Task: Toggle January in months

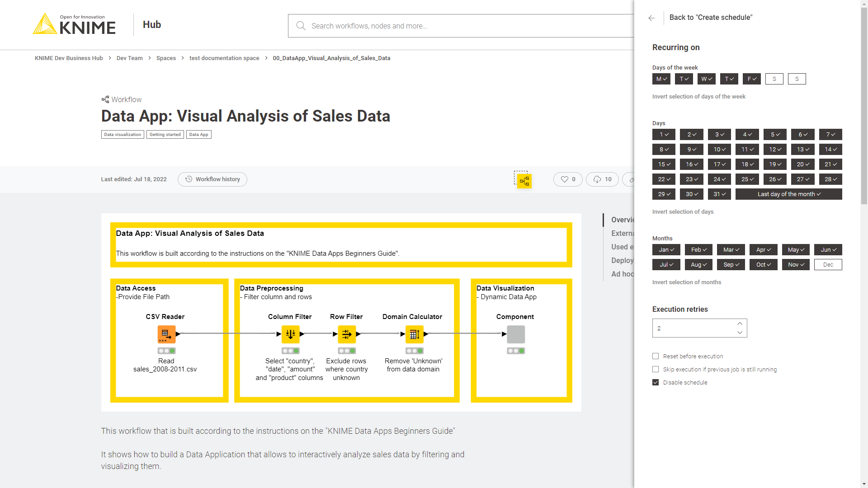Action: pyautogui.click(x=666, y=250)
